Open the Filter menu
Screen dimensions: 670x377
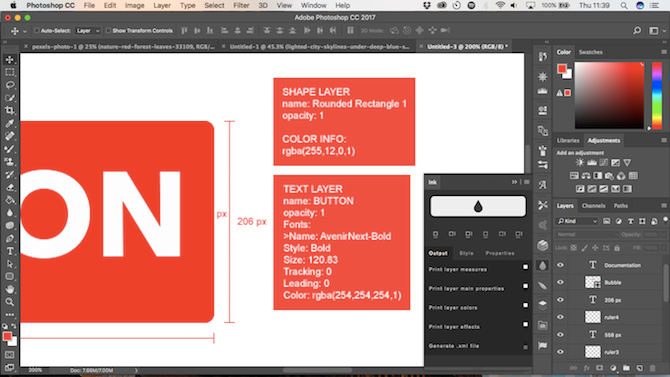[241, 6]
